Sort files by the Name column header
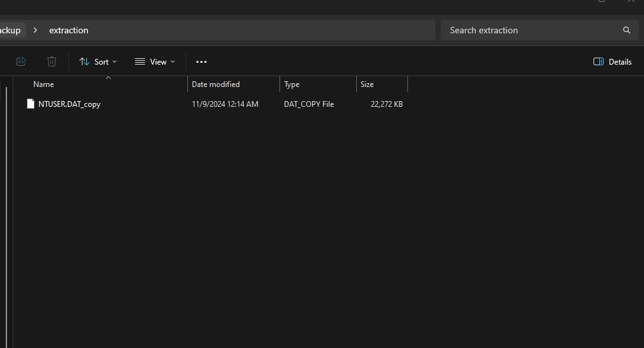 (43, 84)
